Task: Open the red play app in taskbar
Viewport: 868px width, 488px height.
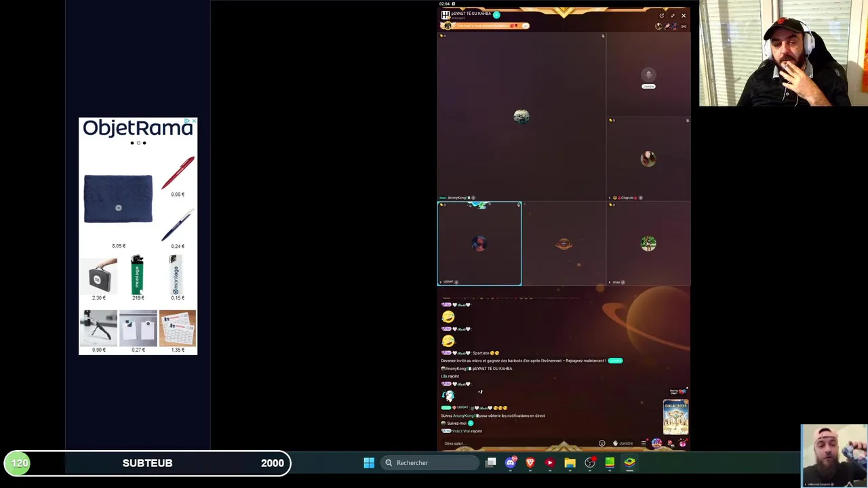Action: tap(550, 463)
